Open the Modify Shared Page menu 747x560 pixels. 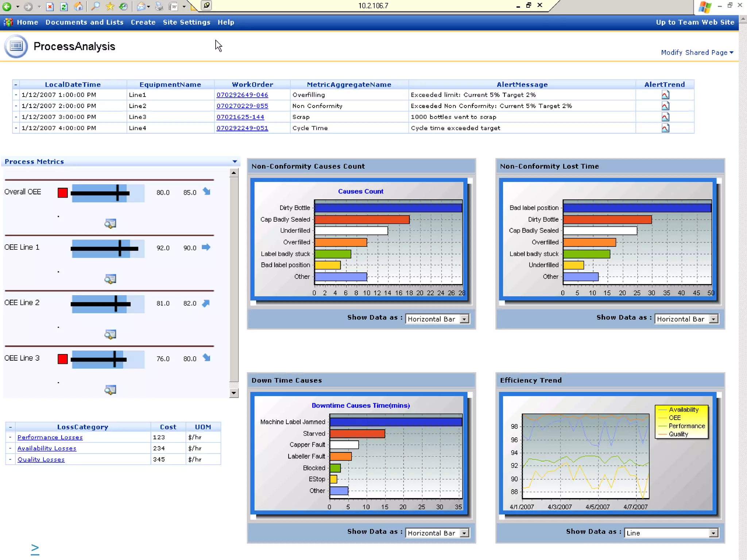(697, 52)
